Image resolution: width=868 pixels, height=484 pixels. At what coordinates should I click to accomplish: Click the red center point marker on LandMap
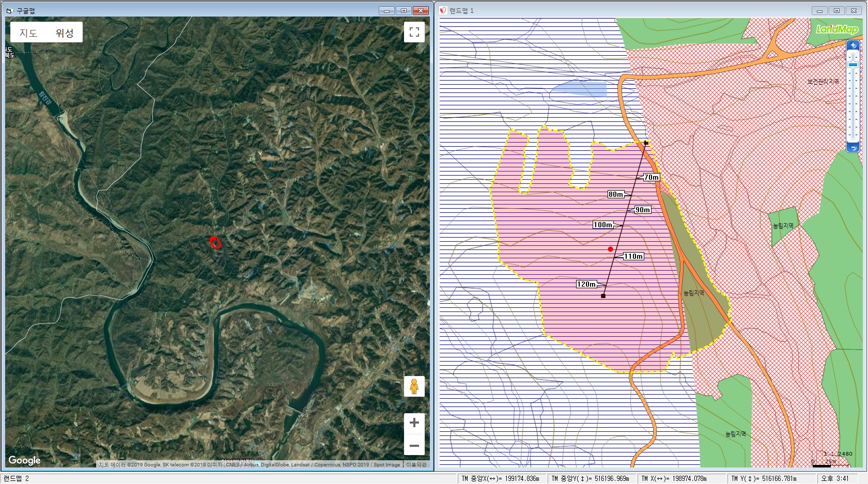610,249
